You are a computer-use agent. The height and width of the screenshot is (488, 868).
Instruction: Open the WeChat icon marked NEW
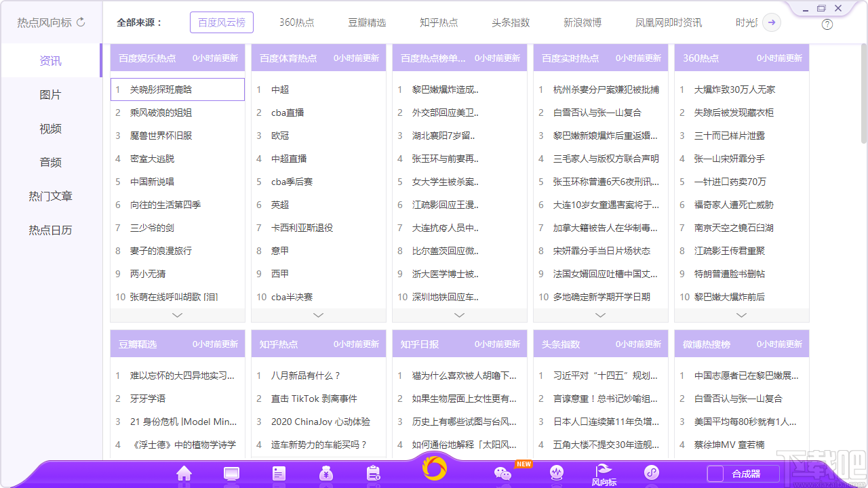tap(502, 473)
